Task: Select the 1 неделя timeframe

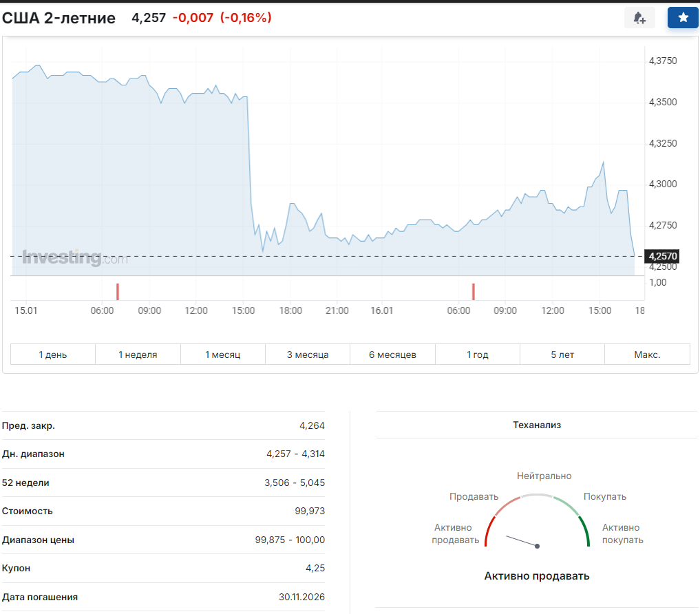Action: coord(138,354)
